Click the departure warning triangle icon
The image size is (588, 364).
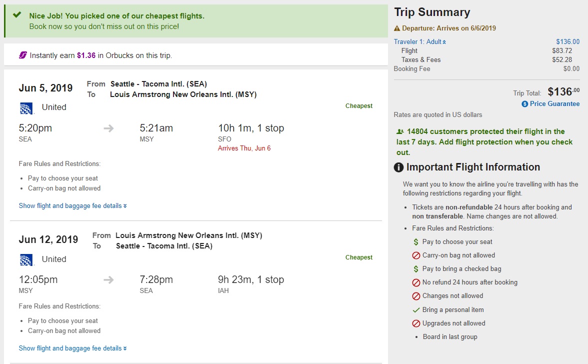click(397, 28)
